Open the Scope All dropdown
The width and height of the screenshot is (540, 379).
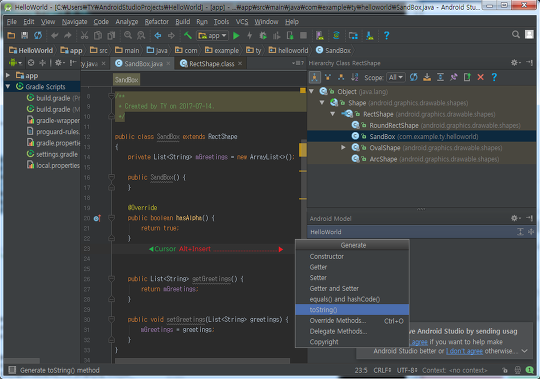[396, 77]
